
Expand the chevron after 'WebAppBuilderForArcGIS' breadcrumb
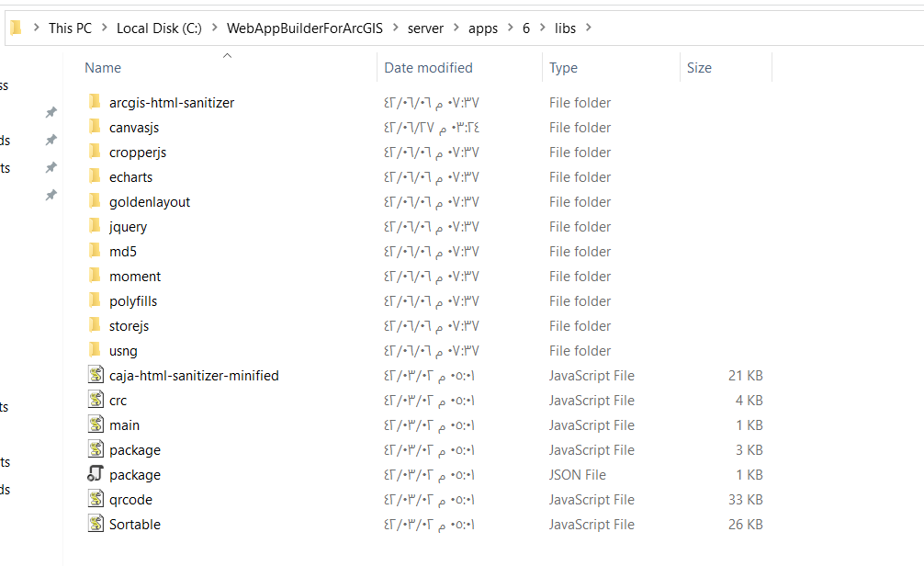(395, 28)
